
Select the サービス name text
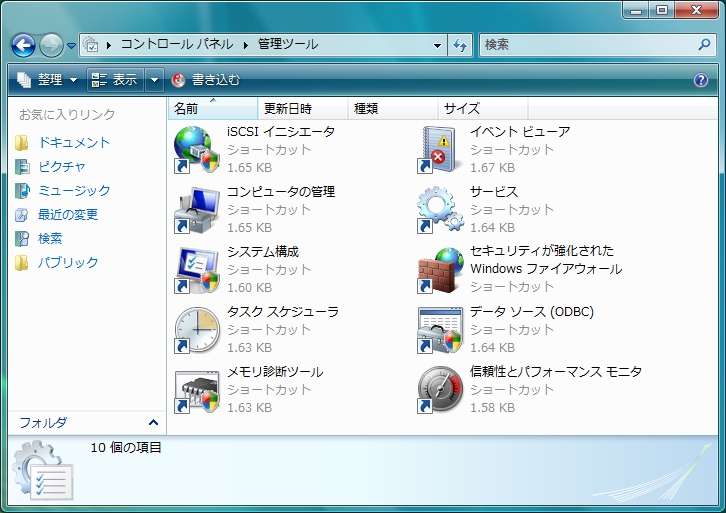(494, 192)
